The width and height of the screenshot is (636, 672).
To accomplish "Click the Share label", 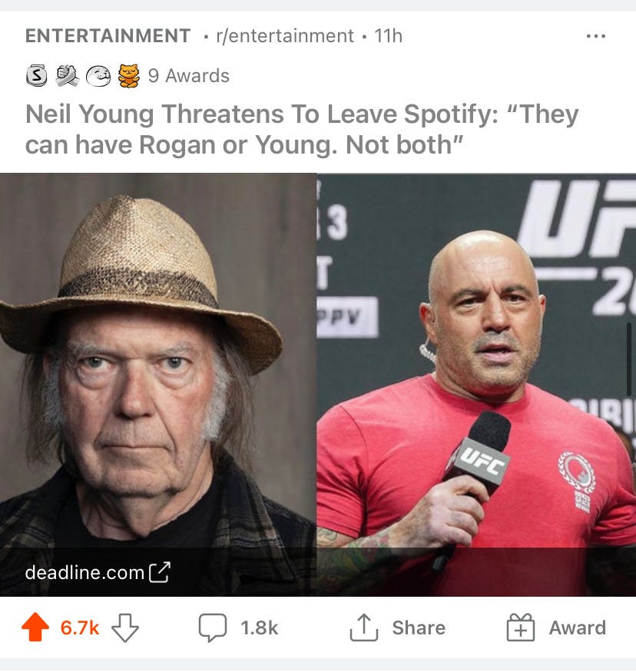I will pos(419,628).
